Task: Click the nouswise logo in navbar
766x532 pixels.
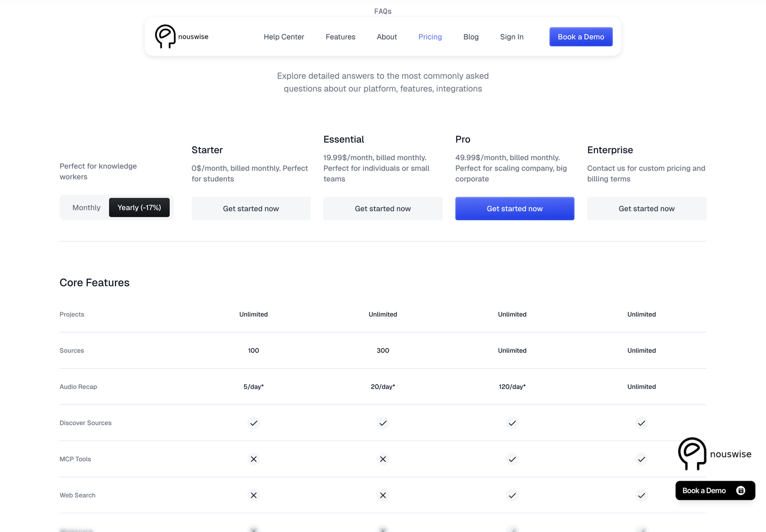Action: 181,36
